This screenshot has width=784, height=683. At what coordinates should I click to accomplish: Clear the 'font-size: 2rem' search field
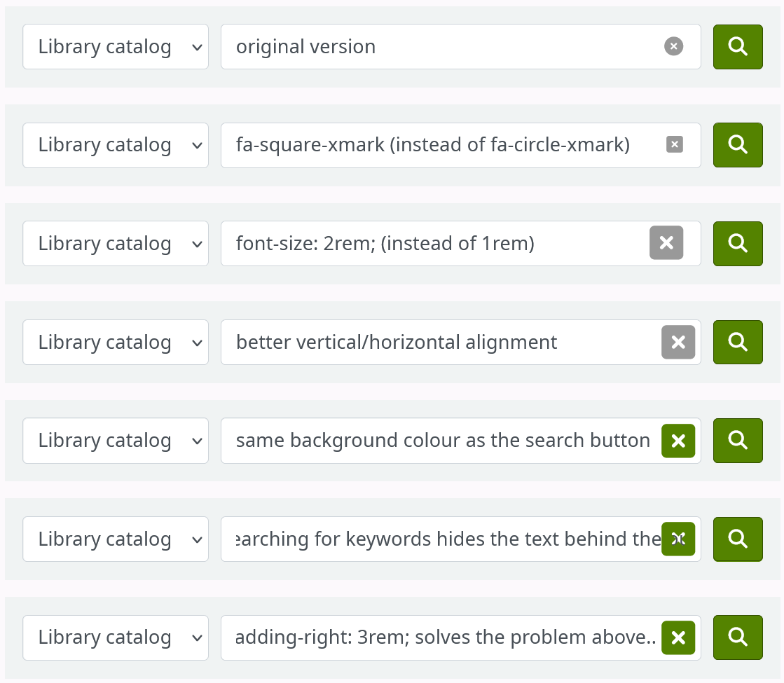click(x=666, y=243)
